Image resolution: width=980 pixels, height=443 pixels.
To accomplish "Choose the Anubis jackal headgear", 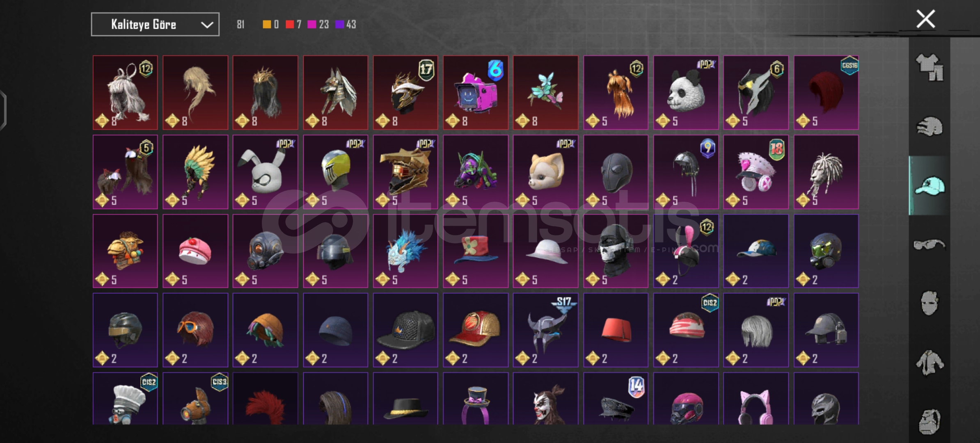I will [336, 93].
